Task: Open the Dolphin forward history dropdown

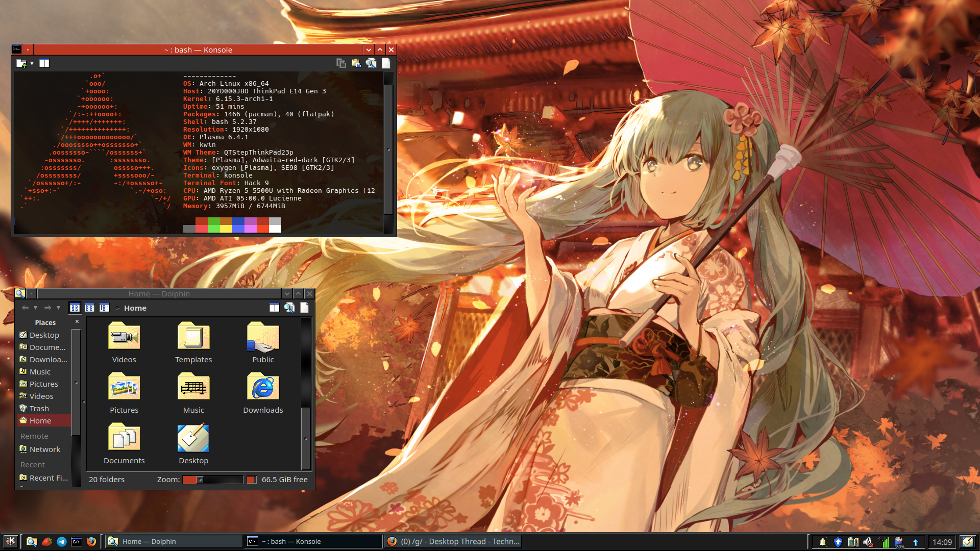Action: 58,308
